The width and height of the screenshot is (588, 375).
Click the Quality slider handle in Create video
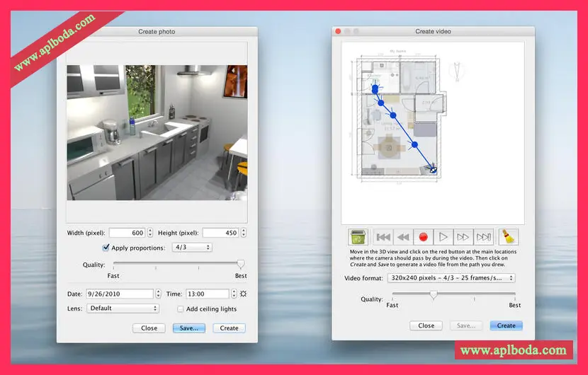tap(434, 295)
